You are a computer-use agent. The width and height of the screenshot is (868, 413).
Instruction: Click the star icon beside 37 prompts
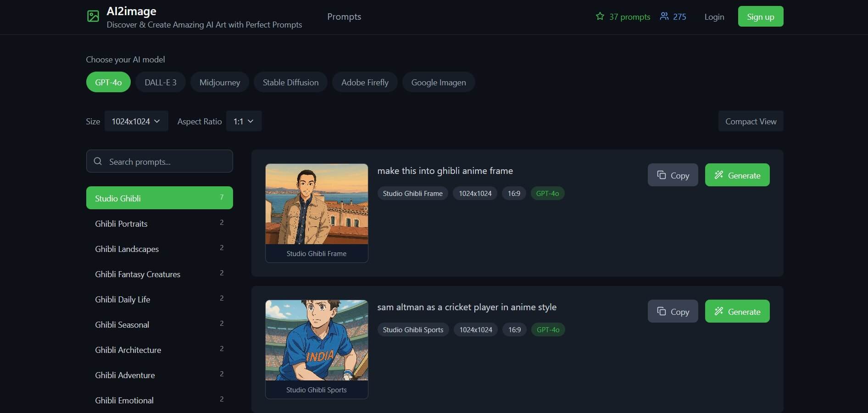tap(600, 17)
